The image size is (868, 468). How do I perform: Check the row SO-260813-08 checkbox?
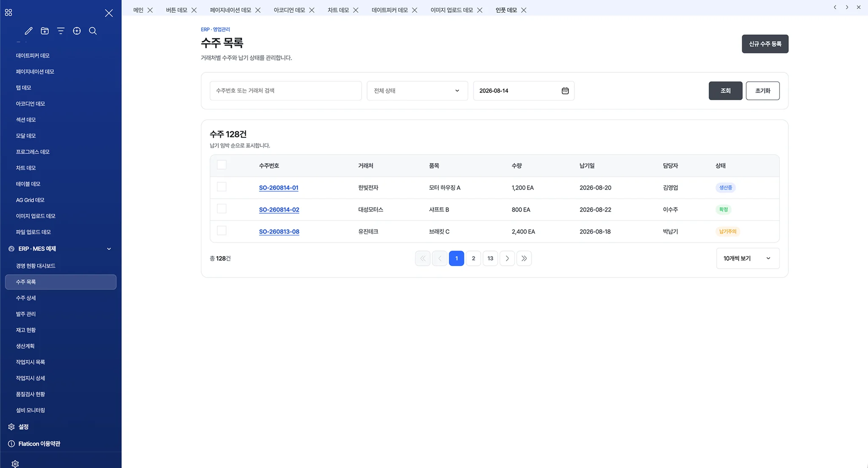click(222, 231)
